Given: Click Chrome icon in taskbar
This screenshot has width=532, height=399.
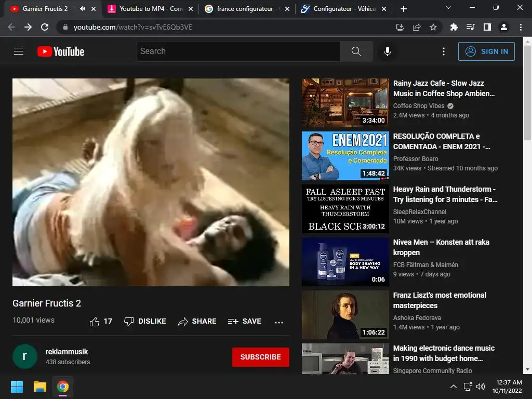Looking at the screenshot, I should (63, 387).
